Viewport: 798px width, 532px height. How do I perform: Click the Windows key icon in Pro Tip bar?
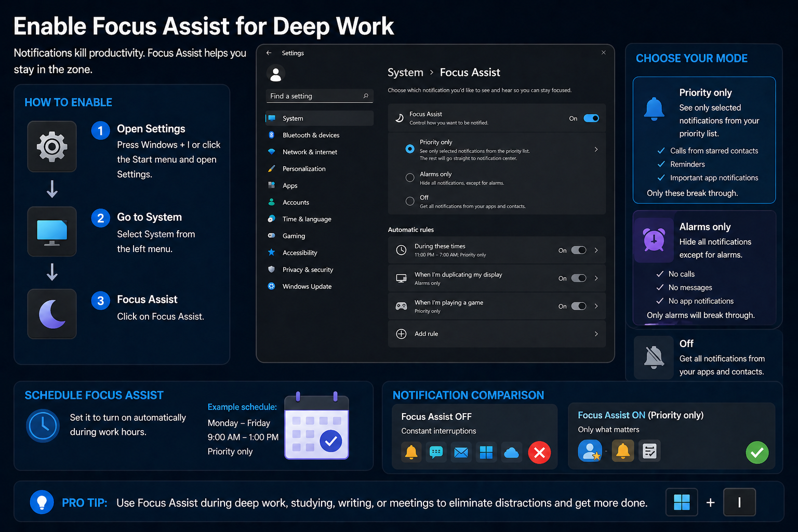[682, 502]
